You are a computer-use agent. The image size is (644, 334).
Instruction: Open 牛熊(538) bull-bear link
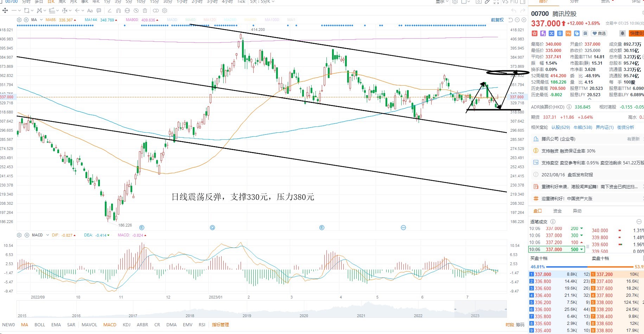(x=583, y=127)
